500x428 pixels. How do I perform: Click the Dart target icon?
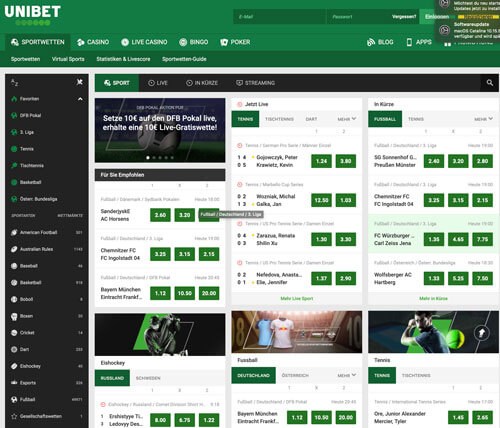click(14, 349)
